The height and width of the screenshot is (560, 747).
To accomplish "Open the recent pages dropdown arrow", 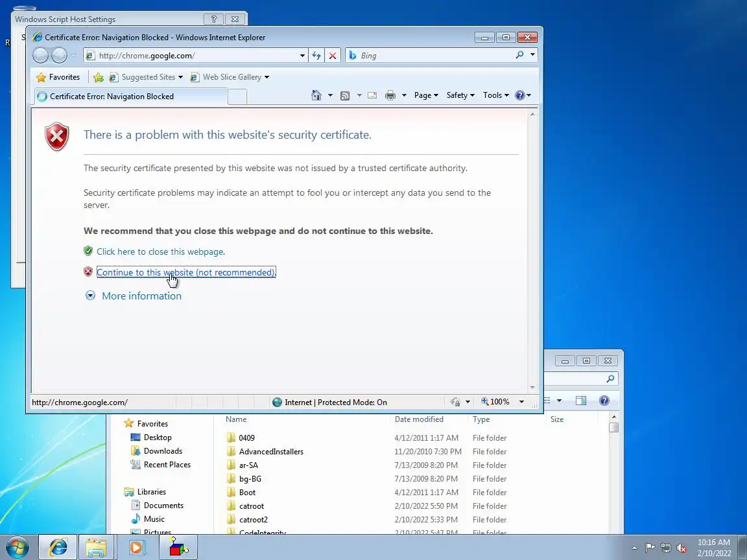I will [x=74, y=55].
